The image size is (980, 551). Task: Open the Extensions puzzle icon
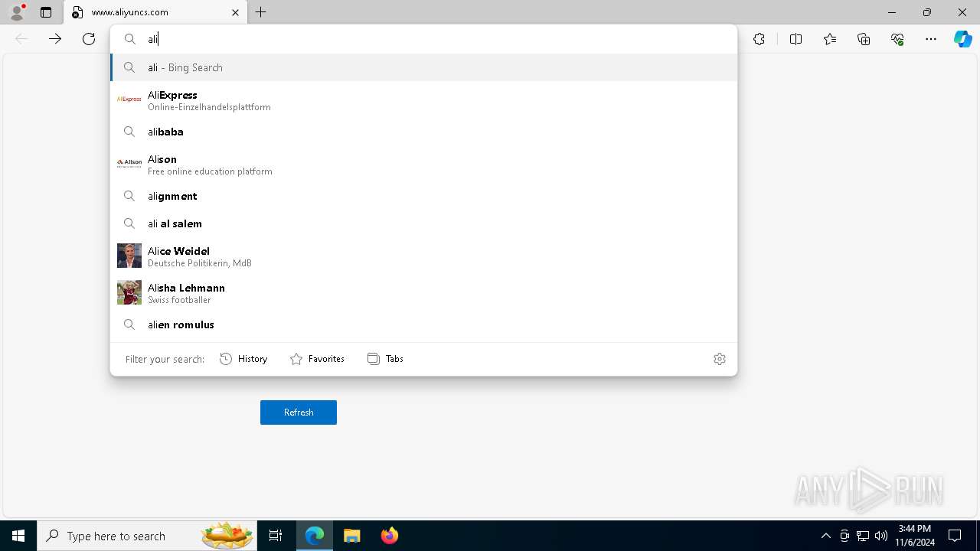pos(759,39)
